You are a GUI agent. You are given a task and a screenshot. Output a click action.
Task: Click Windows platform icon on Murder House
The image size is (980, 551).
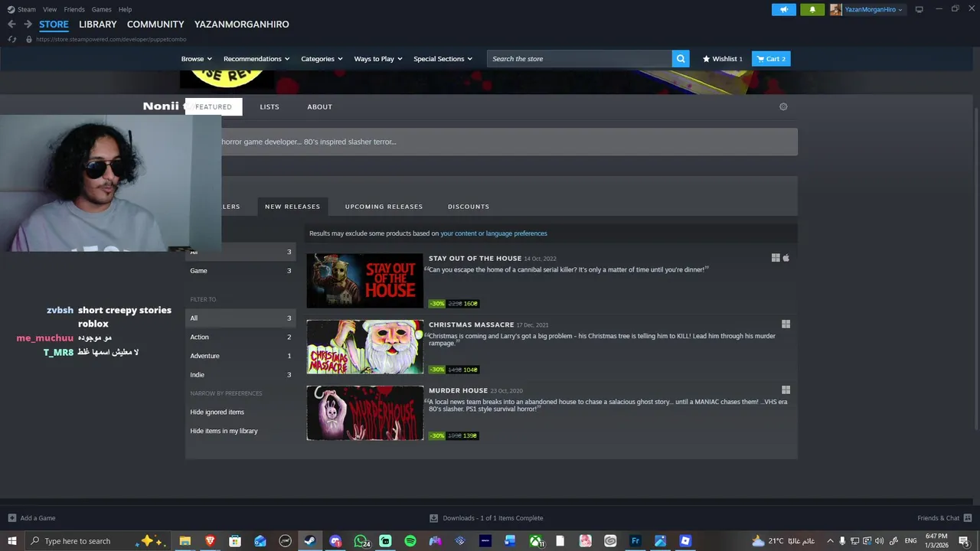pos(786,390)
